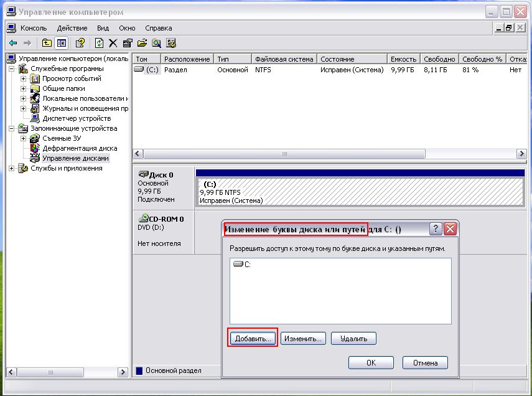532x396 pixels.
Task: Click the black X delete icon
Action: (x=113, y=43)
